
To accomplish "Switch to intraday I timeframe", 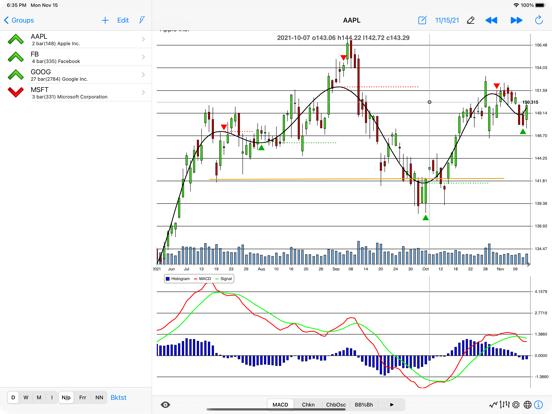I will click(52, 397).
